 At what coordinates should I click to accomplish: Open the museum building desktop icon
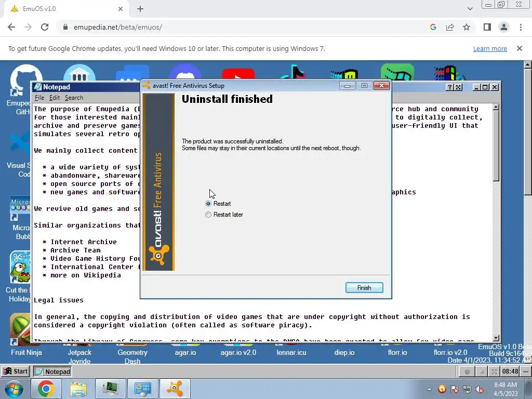tap(79, 73)
